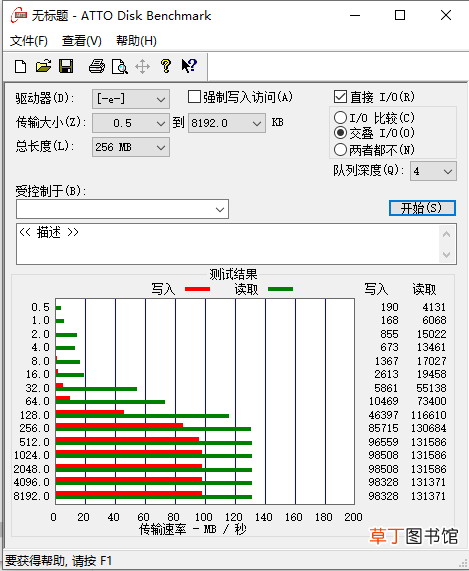The image size is (469, 571).
Task: Click write value 46397
Action: pyautogui.click(x=384, y=415)
